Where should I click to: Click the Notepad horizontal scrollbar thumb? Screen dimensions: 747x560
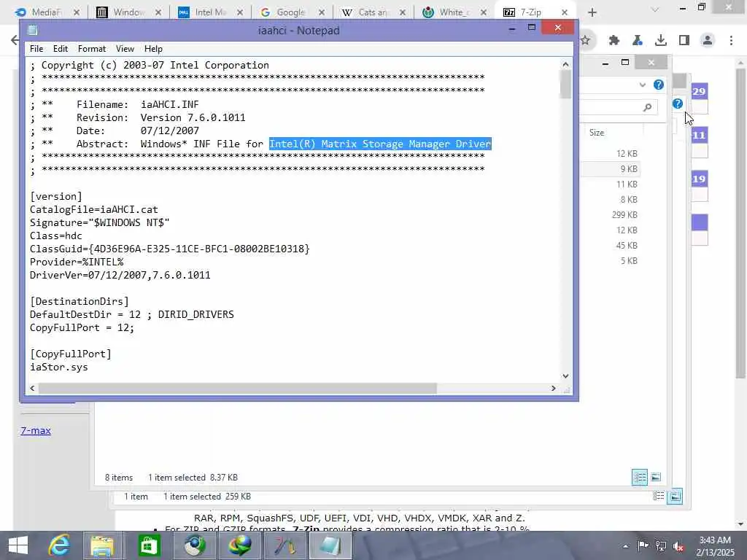tap(237, 388)
